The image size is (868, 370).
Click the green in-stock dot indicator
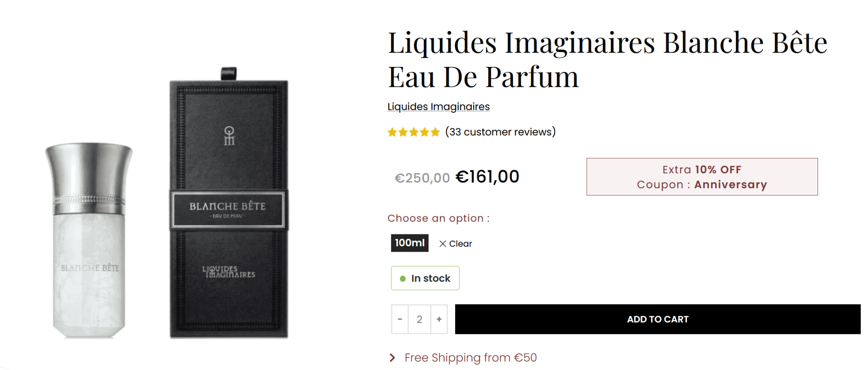point(403,278)
